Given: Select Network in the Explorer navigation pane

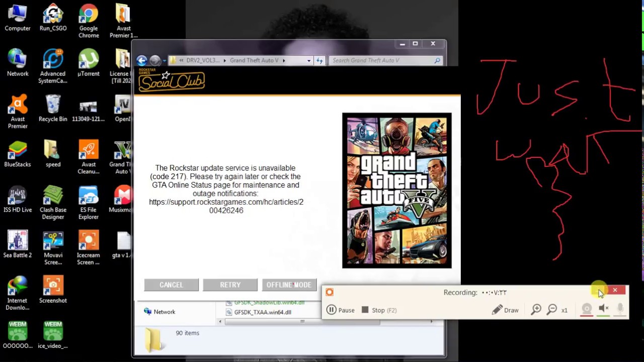Looking at the screenshot, I should pos(160,312).
